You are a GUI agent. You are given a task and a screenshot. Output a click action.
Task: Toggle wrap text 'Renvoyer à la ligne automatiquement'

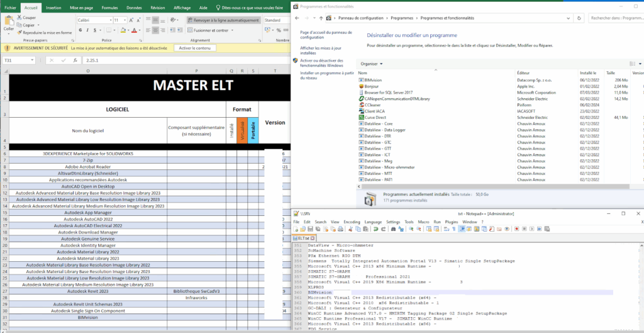[223, 20]
